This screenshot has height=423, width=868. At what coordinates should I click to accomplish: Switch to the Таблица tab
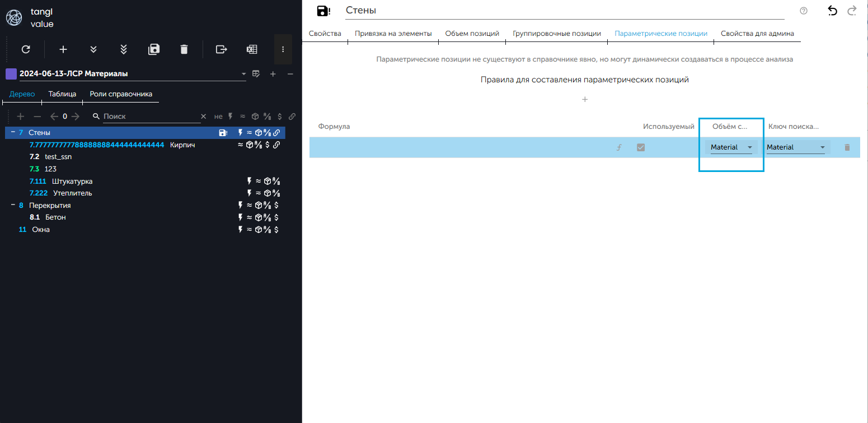click(x=62, y=94)
